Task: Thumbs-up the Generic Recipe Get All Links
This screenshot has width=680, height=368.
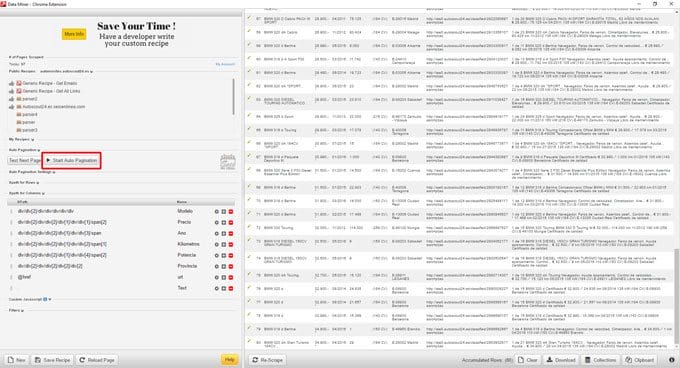Action: 11,91
